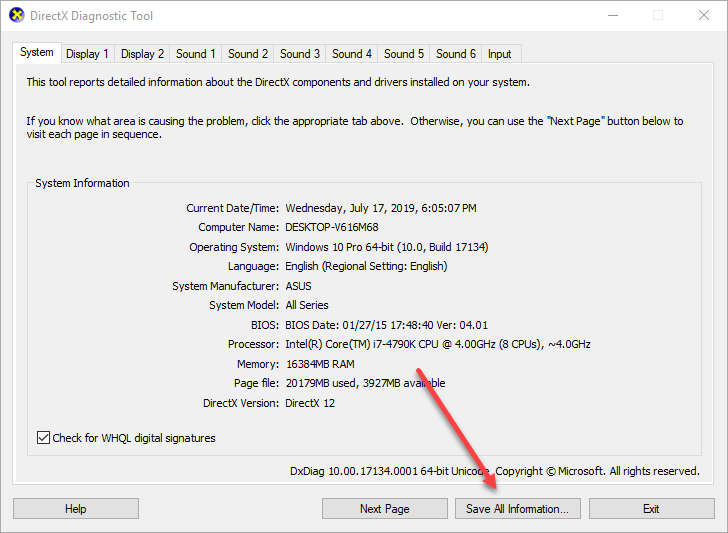Click the All Series model value
Viewport: 728px width, 533px height.
pos(306,305)
